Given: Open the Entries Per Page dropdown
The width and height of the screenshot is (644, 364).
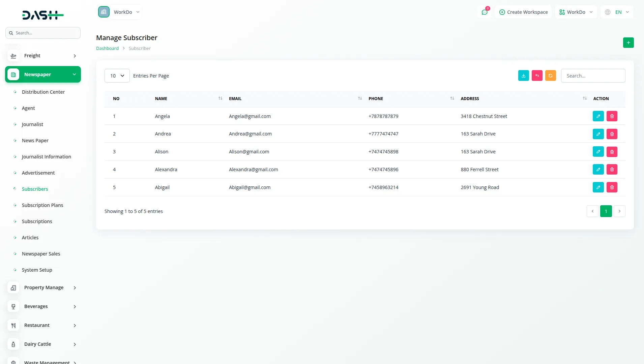Looking at the screenshot, I should [117, 75].
